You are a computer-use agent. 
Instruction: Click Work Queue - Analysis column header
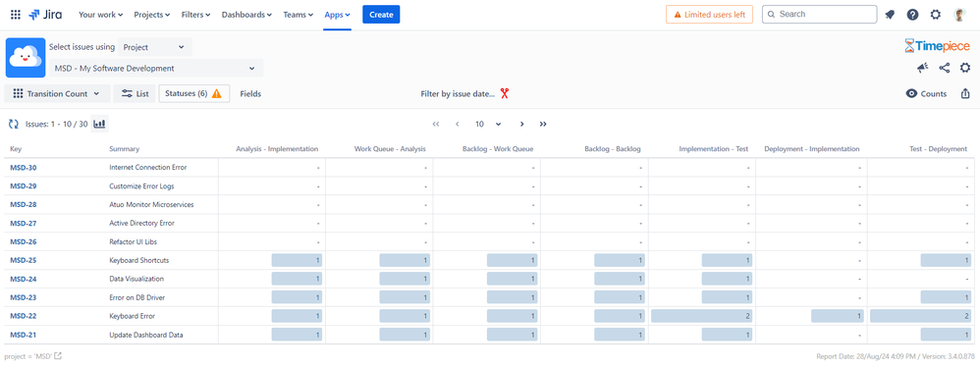(x=390, y=149)
